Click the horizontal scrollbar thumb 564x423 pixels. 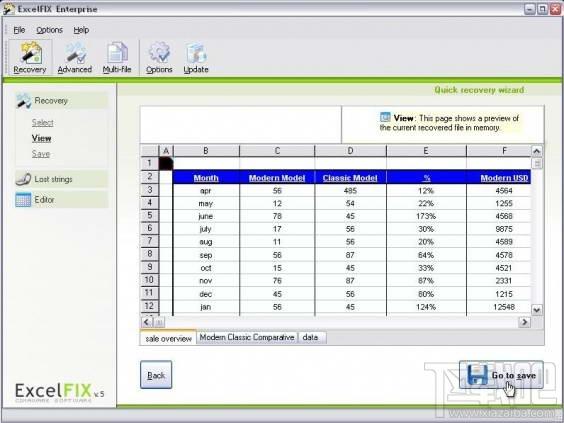[159, 322]
